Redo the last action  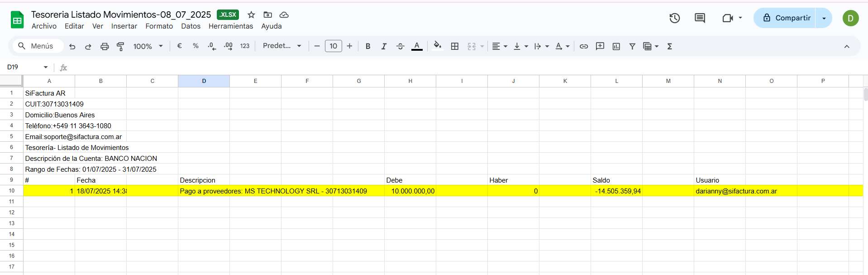(88, 46)
